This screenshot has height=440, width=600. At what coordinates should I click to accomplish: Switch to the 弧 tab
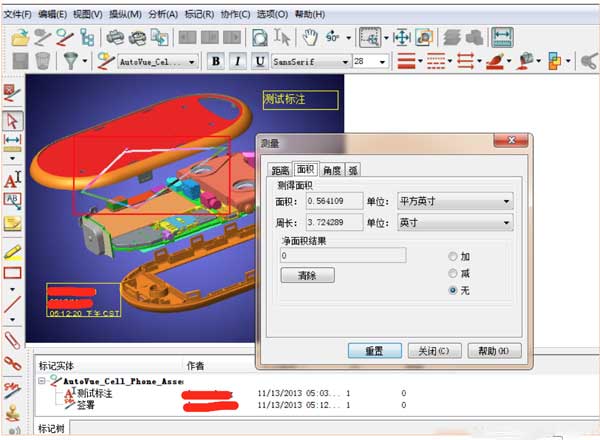coord(353,170)
